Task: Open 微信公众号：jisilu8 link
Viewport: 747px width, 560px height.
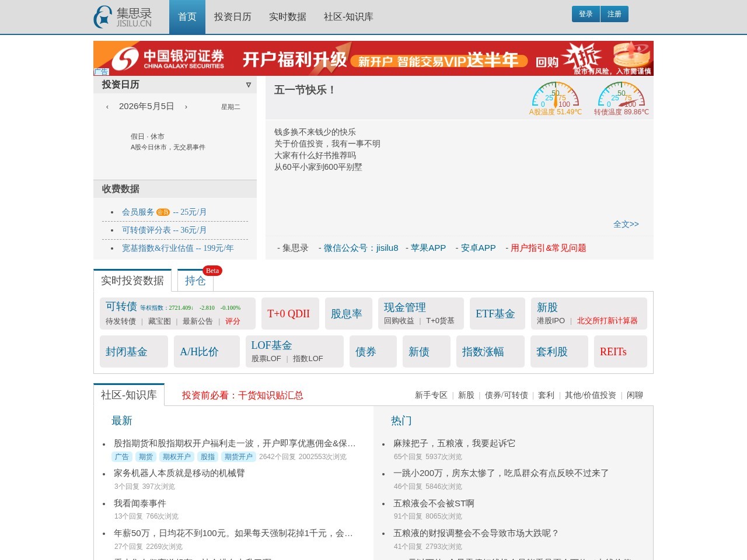Action: (361, 248)
